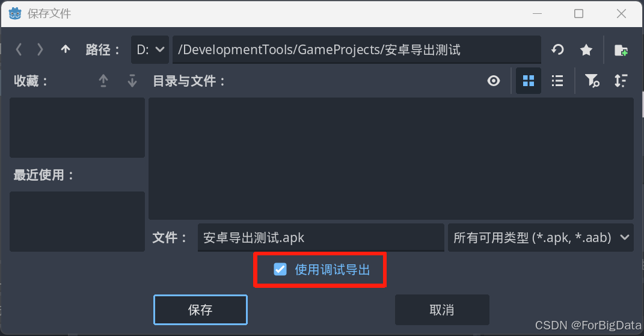This screenshot has width=644, height=336.
Task: Uncheck 使用调试导出 checkbox
Action: tap(280, 269)
